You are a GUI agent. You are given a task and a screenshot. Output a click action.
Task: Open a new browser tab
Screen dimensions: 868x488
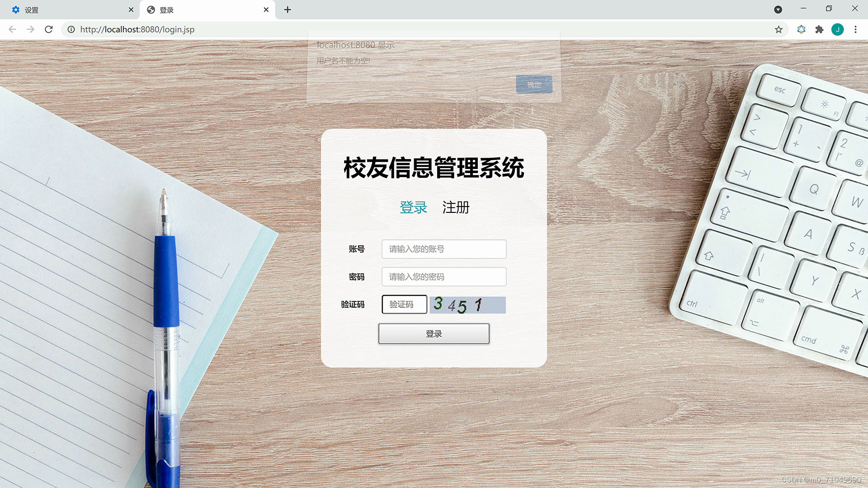click(x=288, y=9)
